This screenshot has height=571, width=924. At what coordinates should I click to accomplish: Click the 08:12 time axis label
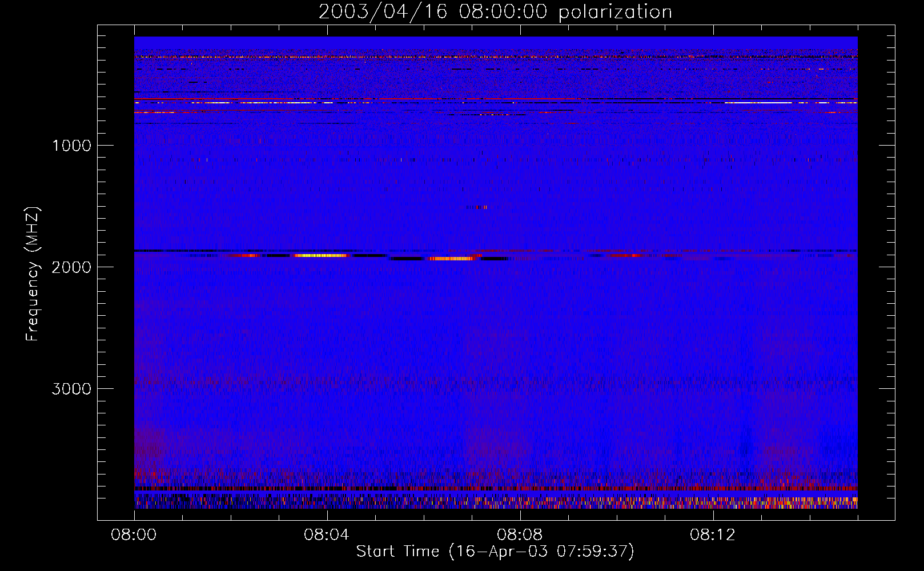pos(713,535)
